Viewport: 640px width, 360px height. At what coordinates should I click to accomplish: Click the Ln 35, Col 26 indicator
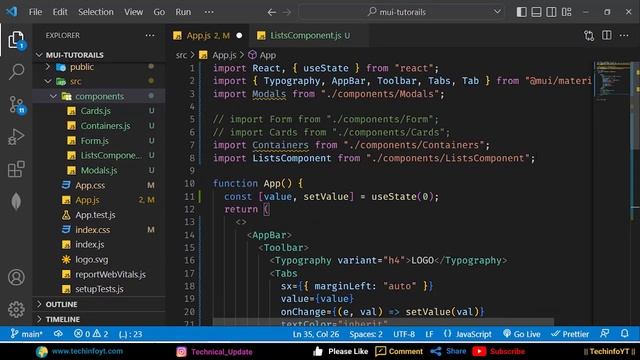pyautogui.click(x=316, y=334)
